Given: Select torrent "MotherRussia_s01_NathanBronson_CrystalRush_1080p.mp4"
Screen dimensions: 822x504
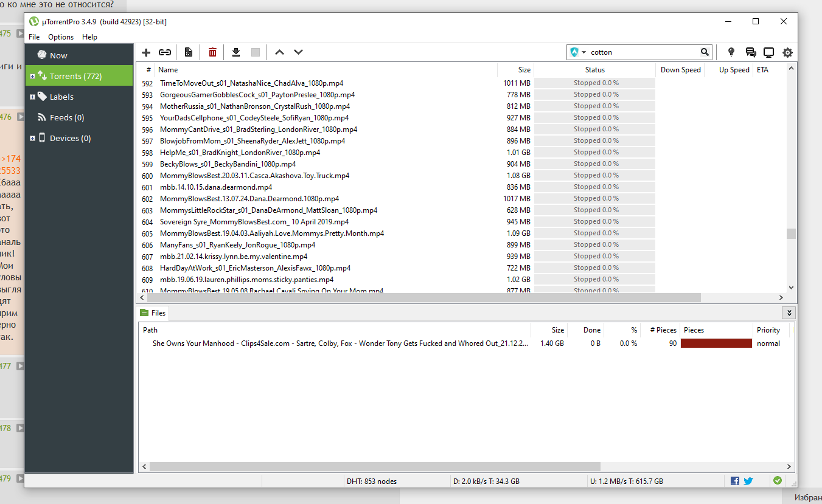Looking at the screenshot, I should 255,106.
